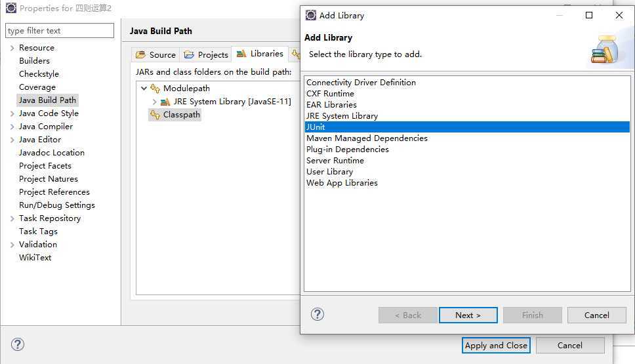Viewport: 635px width, 364px height.
Task: Select Maven Managed Dependencies library type
Action: click(x=367, y=138)
